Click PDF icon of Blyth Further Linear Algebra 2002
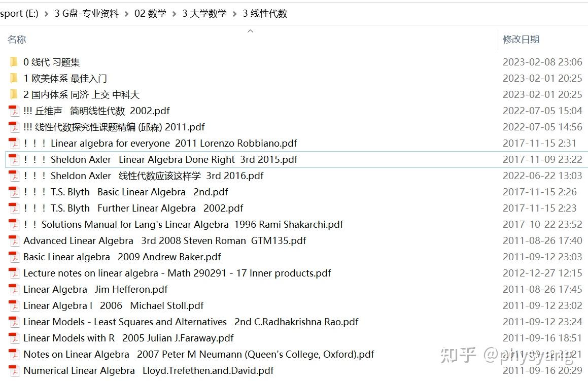Screen dimensions: 588x381 (14, 208)
